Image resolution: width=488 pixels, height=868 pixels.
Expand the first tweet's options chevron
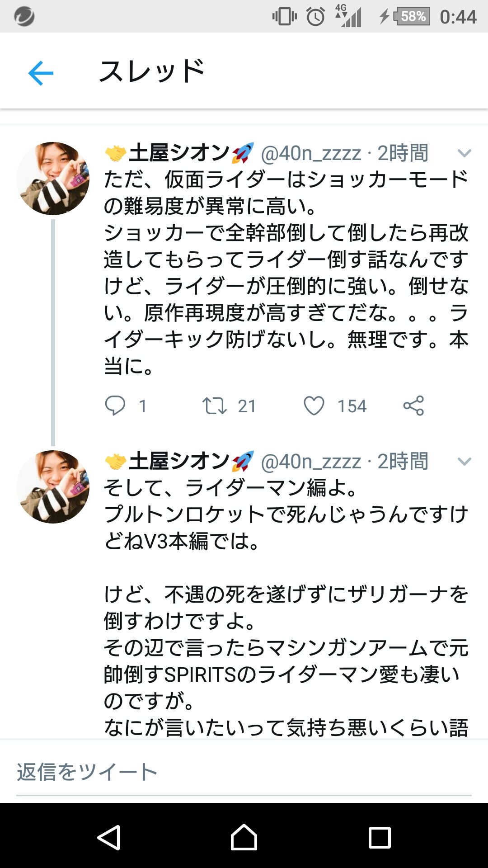pyautogui.click(x=465, y=153)
